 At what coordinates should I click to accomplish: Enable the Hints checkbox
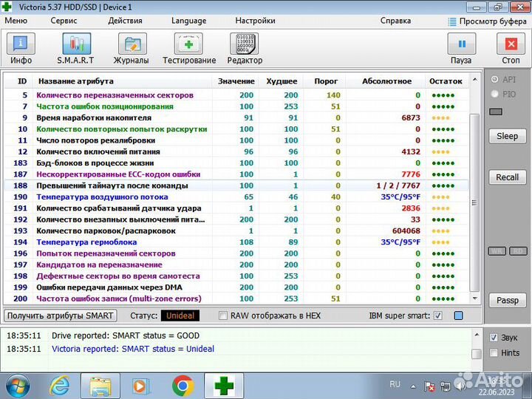494,353
